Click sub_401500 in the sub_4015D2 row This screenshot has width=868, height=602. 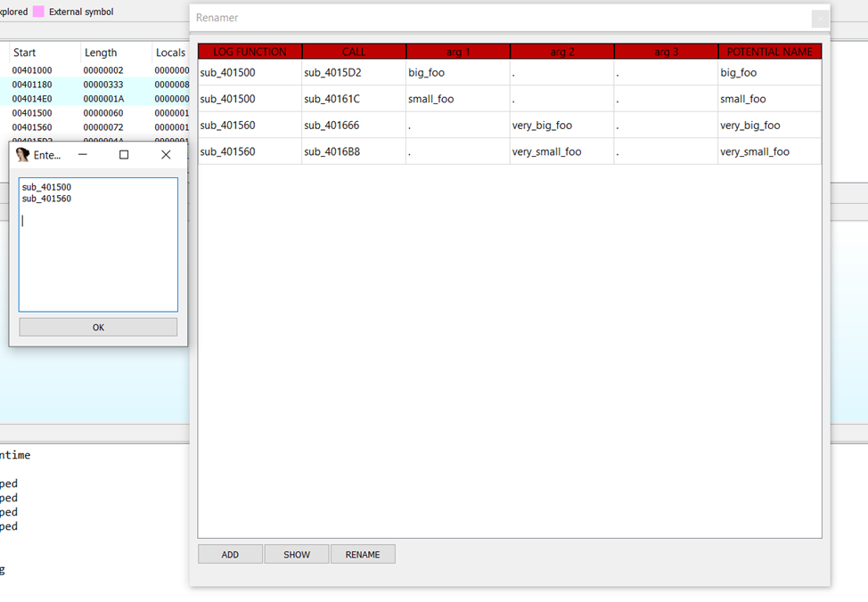(250, 72)
